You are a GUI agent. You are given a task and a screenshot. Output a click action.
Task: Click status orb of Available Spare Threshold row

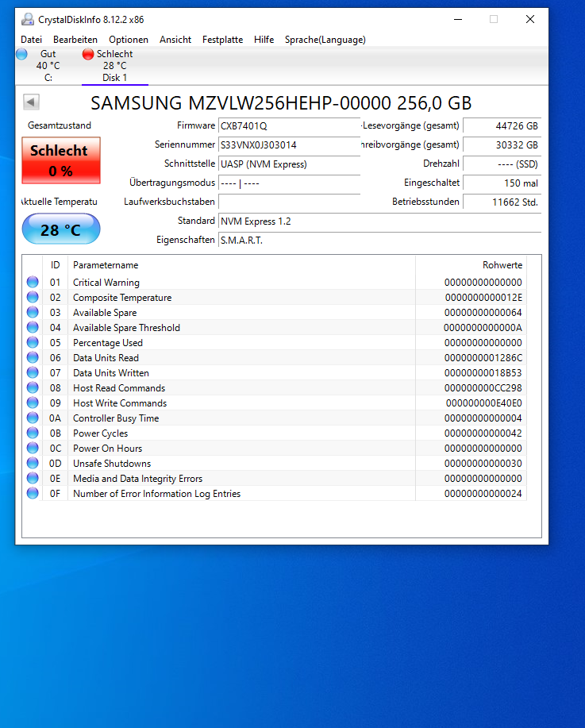click(33, 327)
